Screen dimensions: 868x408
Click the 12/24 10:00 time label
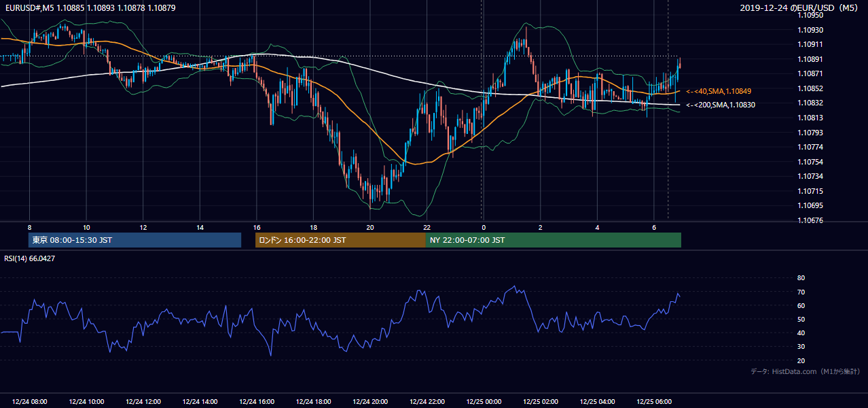tap(86, 402)
